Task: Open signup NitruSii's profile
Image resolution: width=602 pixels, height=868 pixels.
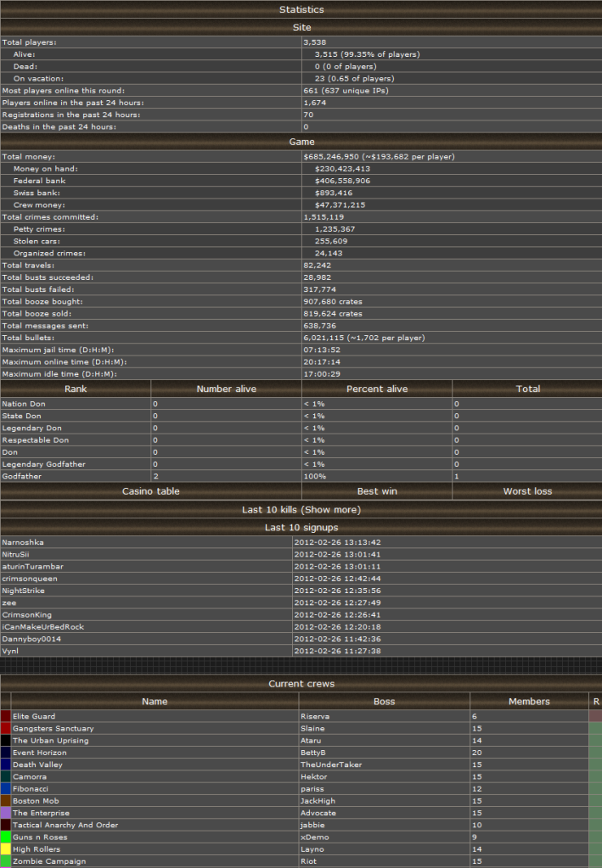Action: coord(15,555)
